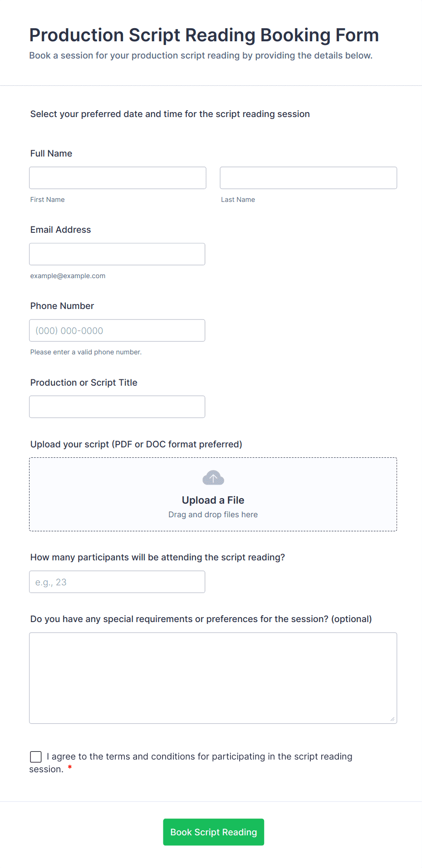
Task: Check the terms and conditions agreement box
Action: click(x=36, y=756)
